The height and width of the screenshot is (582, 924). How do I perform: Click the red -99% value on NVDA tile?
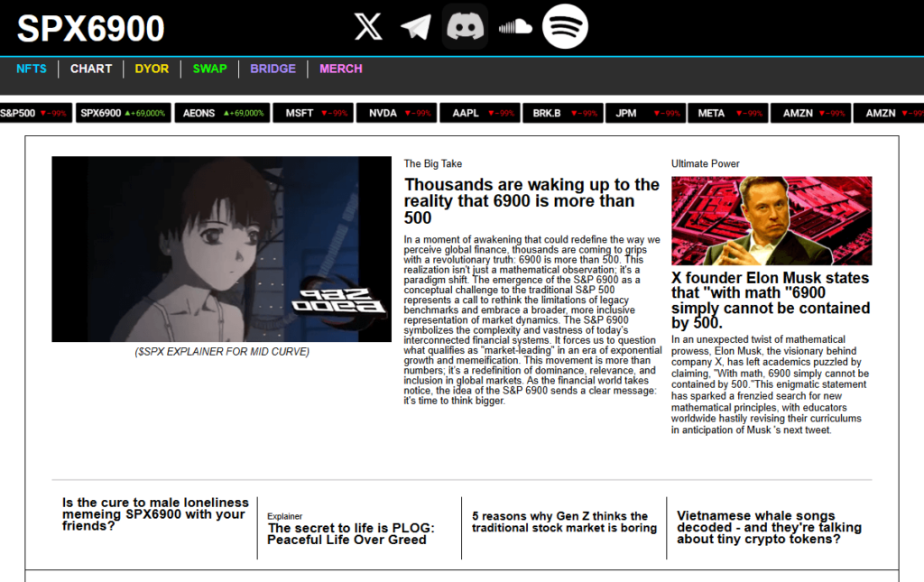pos(418,113)
